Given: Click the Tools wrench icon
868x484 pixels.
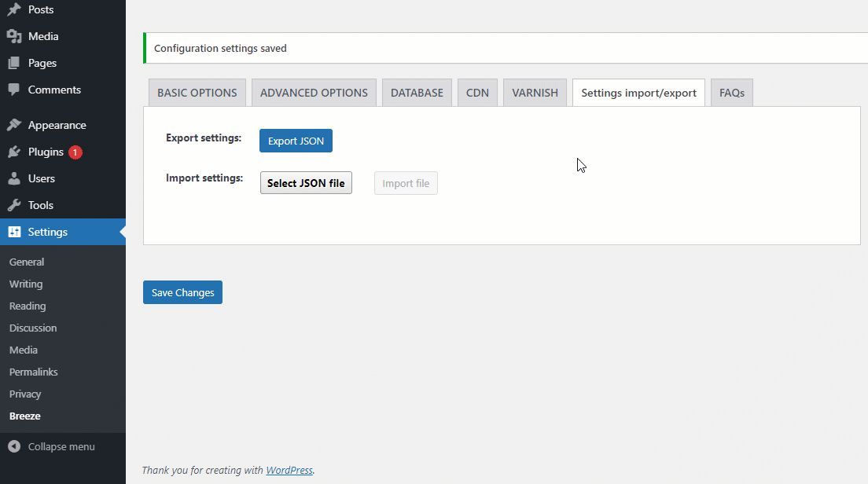Looking at the screenshot, I should tap(14, 204).
